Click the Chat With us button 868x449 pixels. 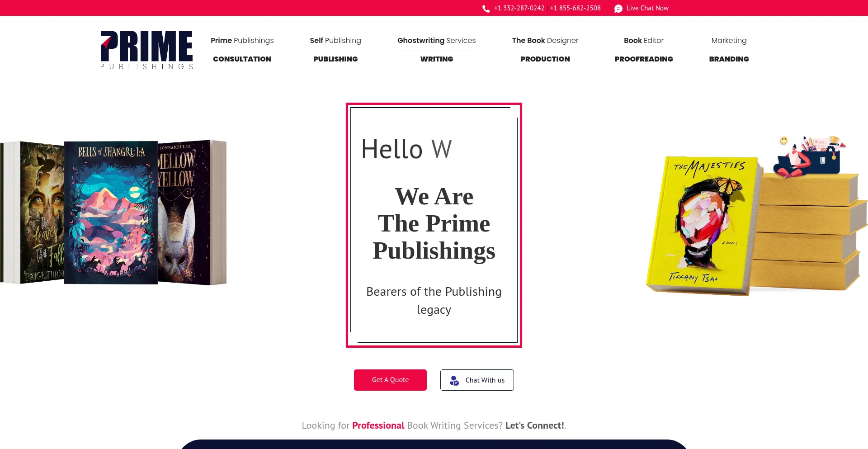click(477, 380)
